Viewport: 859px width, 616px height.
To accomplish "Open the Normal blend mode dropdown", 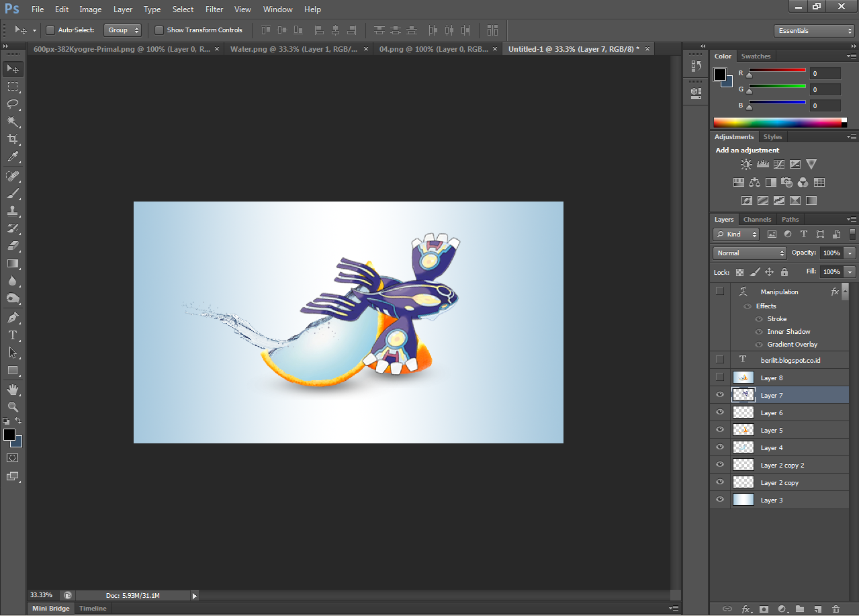I will click(750, 253).
